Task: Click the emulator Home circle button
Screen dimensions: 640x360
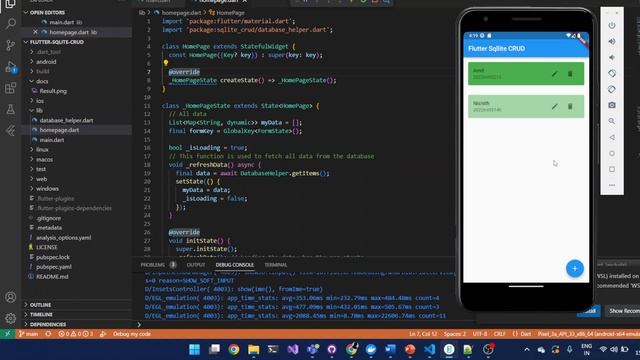Action: (x=612, y=153)
